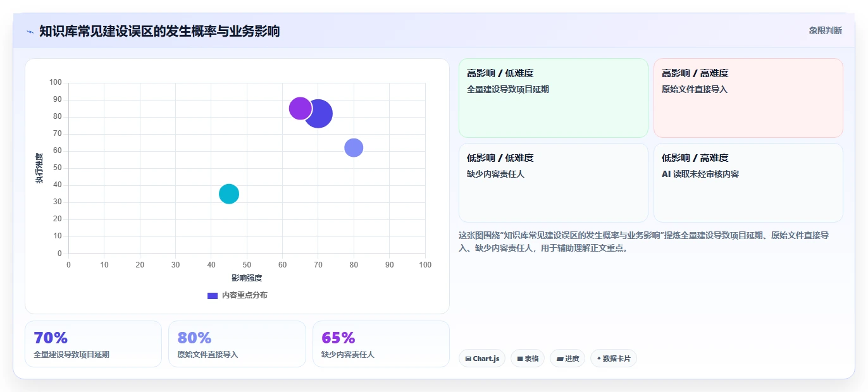Open the 低影响 / 低难度 quadrant card
The height and width of the screenshot is (392, 868).
pos(553,183)
